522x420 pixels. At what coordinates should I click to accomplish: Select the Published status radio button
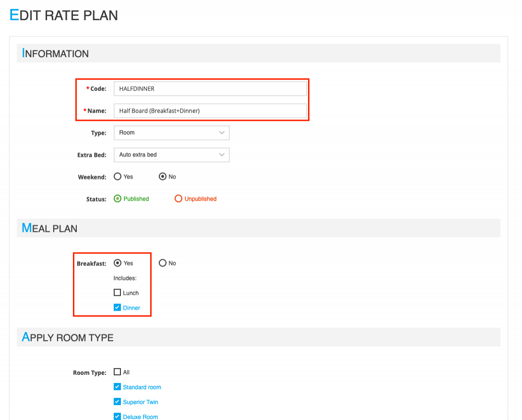tap(118, 199)
